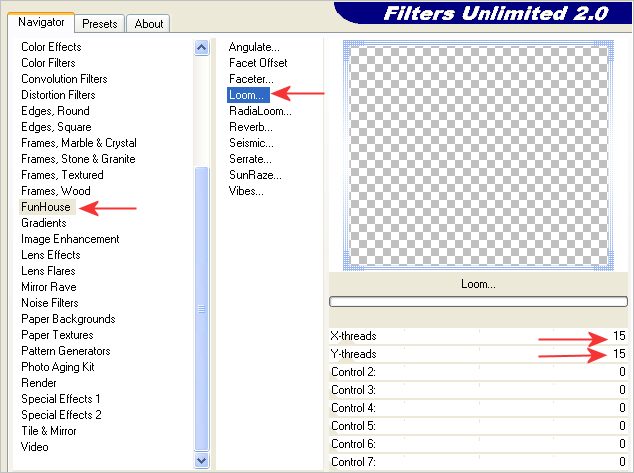Select Frames, Wood category

pyautogui.click(x=56, y=191)
